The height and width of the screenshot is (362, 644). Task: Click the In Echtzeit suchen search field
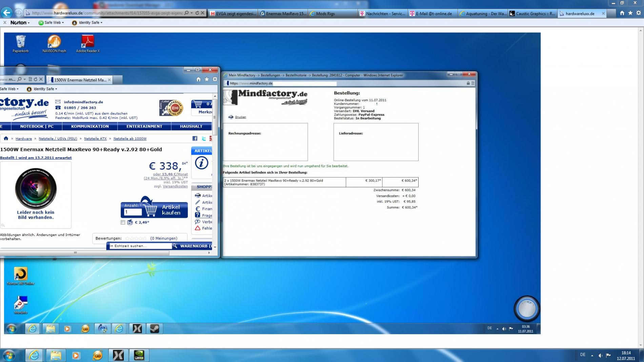tap(140, 246)
